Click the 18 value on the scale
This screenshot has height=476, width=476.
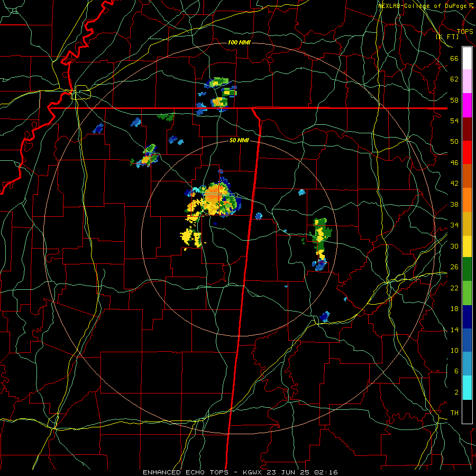pos(454,309)
